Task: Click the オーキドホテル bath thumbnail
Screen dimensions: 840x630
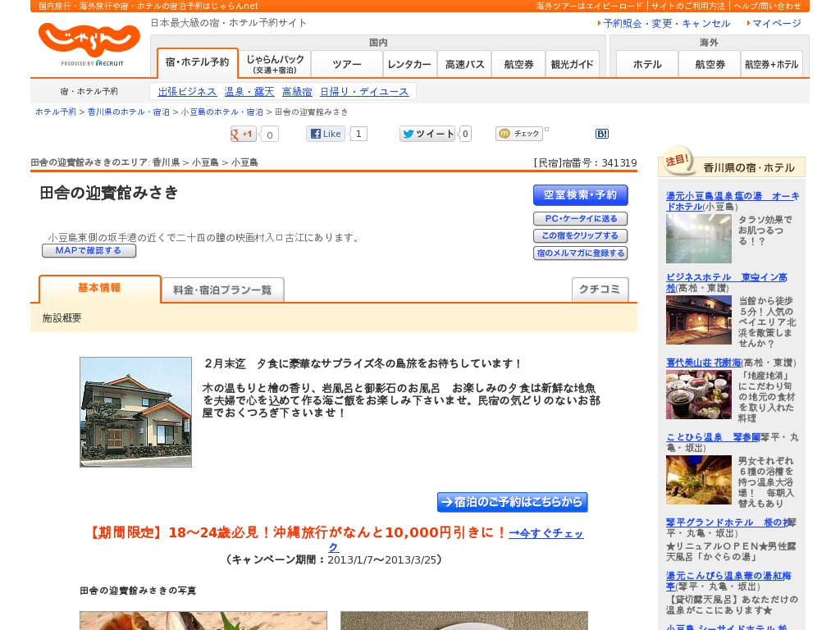Action: click(699, 239)
